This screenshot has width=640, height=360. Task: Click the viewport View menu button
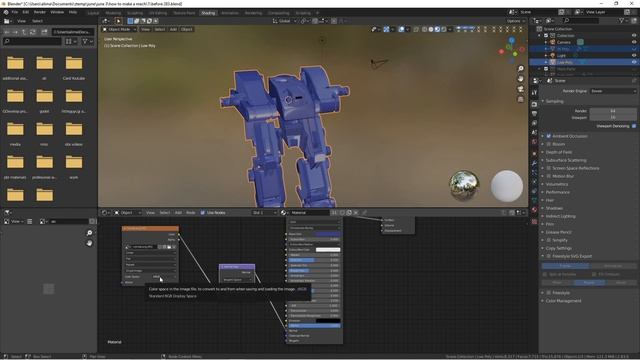tap(145, 29)
